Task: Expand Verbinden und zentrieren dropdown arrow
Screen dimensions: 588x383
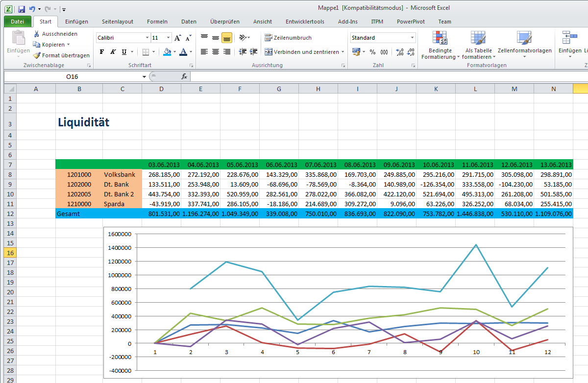Action: 343,52
